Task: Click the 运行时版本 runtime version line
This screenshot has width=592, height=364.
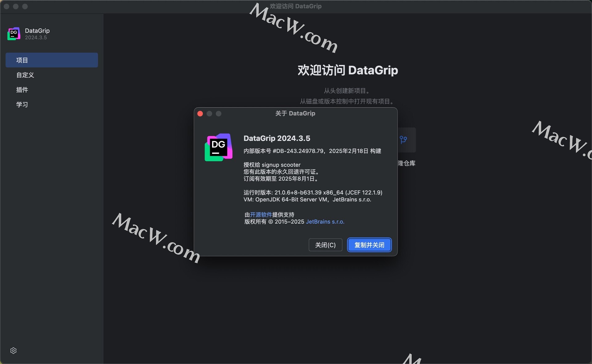Action: [313, 193]
